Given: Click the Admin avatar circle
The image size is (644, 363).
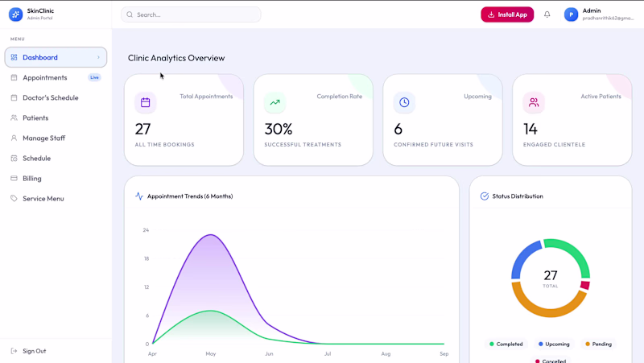Looking at the screenshot, I should 571,14.
